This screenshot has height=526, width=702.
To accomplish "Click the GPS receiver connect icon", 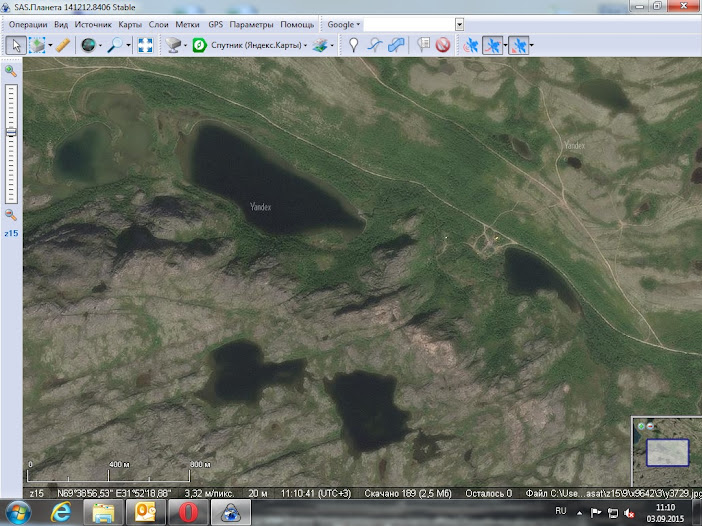I will [471, 45].
